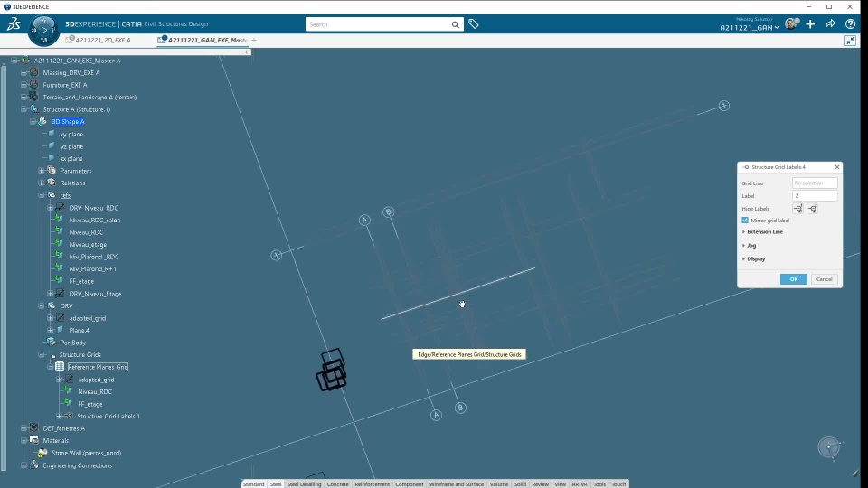Select the Plane.4 tree item
The image size is (868, 488).
click(79, 330)
